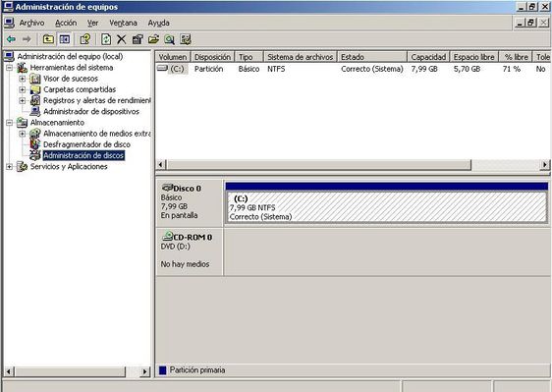Image resolution: width=552 pixels, height=392 pixels.
Task: Click the Desfragmentador de disco icon
Action: 34,144
